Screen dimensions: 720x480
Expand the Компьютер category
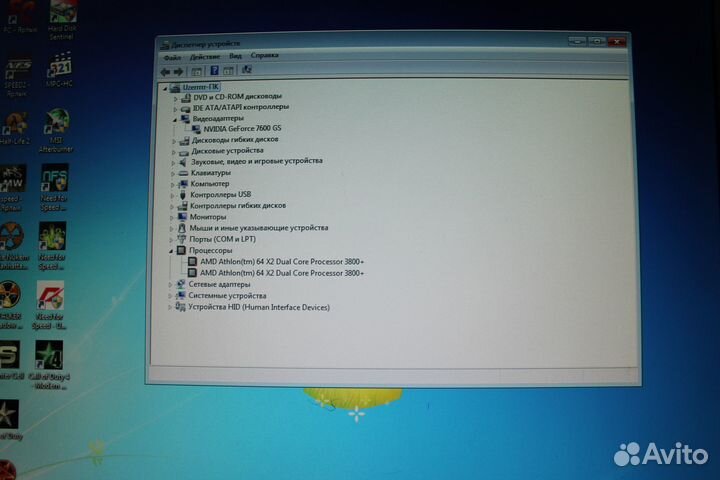[173, 185]
